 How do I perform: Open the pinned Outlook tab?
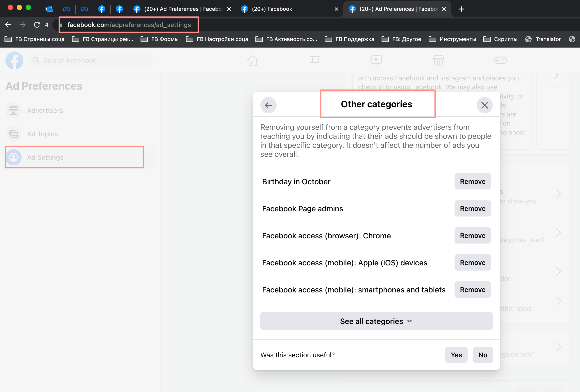coord(49,9)
